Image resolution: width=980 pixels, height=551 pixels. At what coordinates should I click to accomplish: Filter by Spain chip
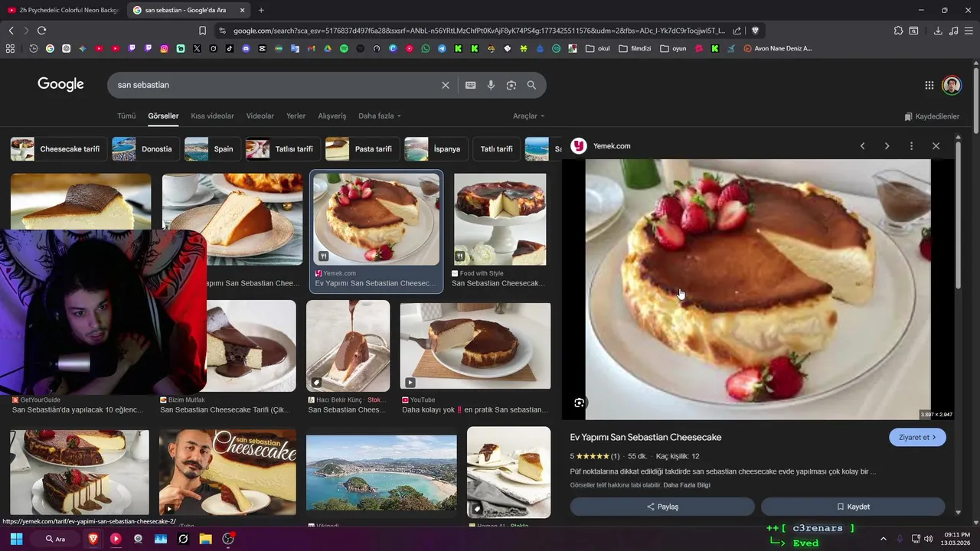point(213,149)
